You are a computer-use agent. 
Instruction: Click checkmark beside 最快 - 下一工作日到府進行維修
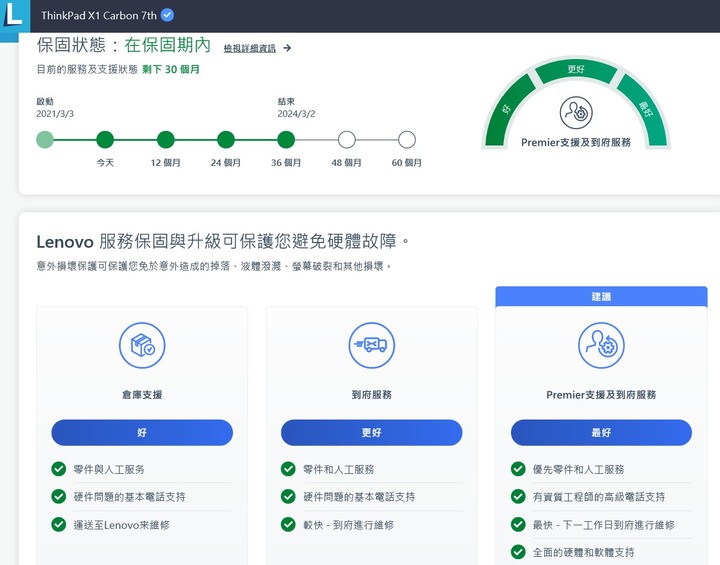pos(518,524)
